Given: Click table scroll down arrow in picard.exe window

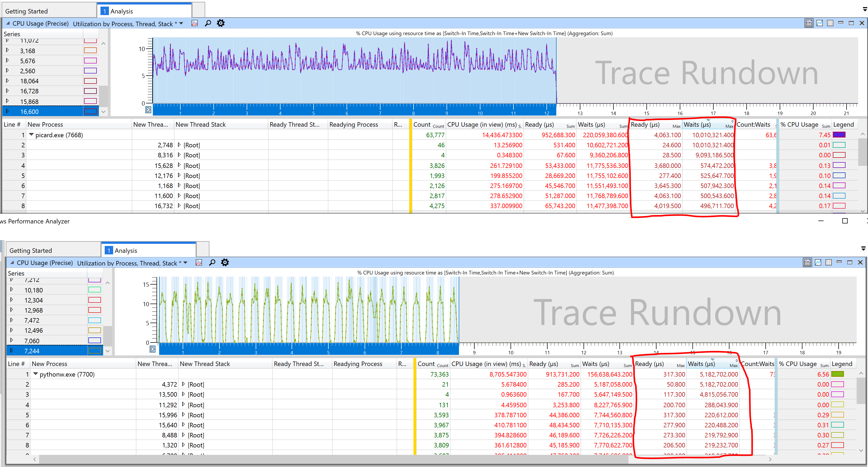Looking at the screenshot, I should pyautogui.click(x=863, y=211).
